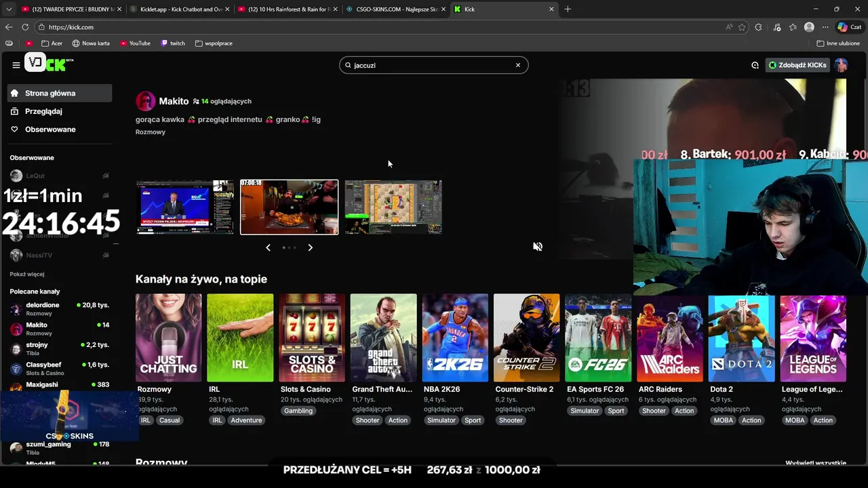Image resolution: width=868 pixels, height=488 pixels.
Task: Click Makito's avatar in featured banner
Action: tap(145, 102)
